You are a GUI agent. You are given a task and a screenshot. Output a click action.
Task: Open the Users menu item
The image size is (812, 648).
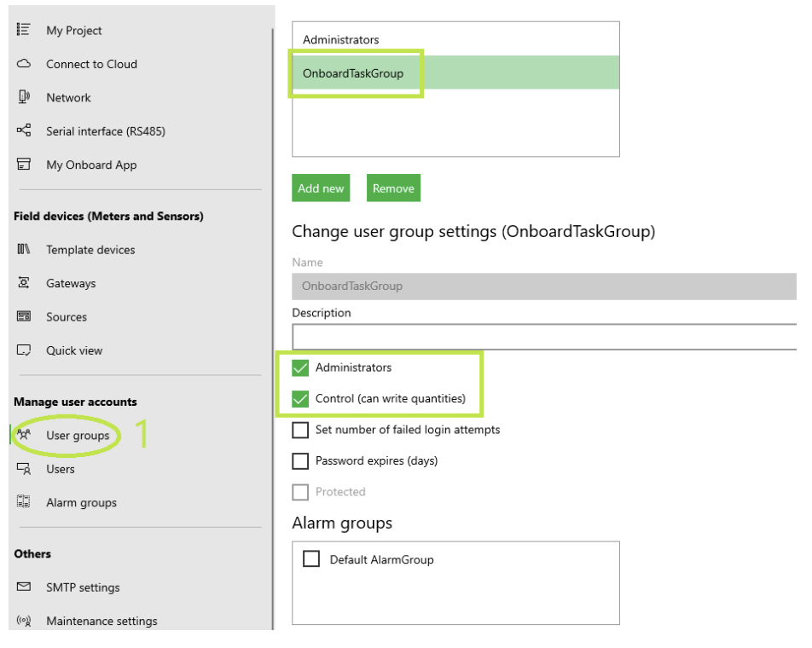click(60, 470)
